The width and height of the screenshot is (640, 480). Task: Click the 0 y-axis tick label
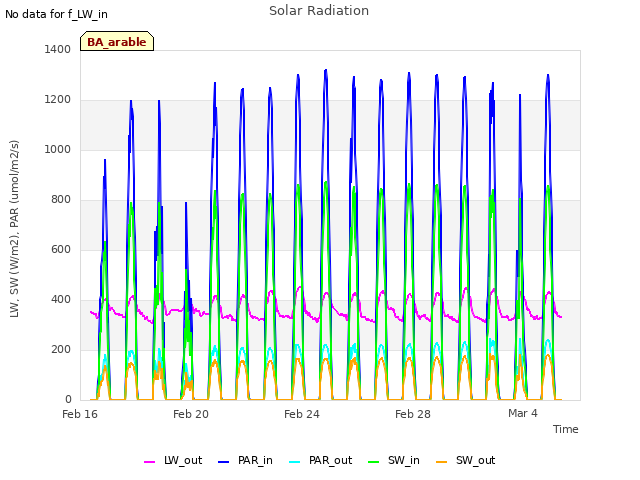click(x=68, y=400)
